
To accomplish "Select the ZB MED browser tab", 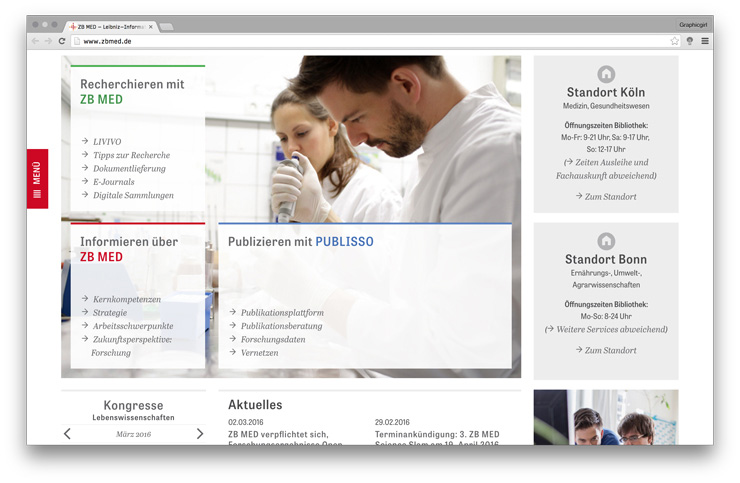I will click(x=108, y=25).
